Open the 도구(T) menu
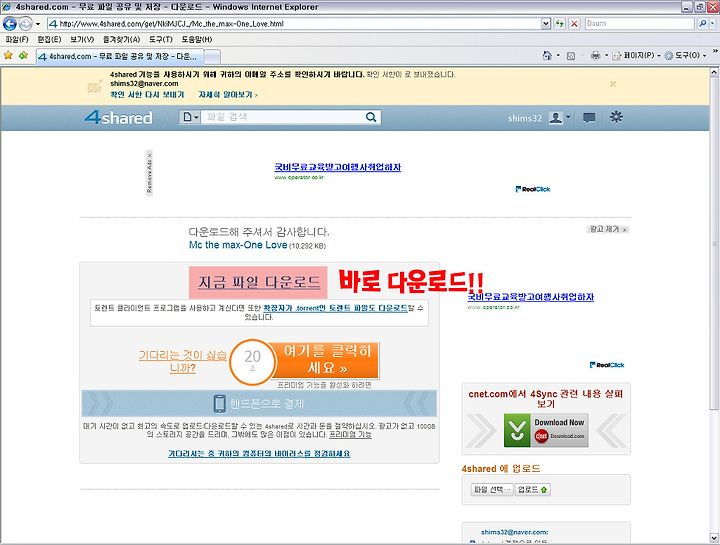 pyautogui.click(x=161, y=39)
